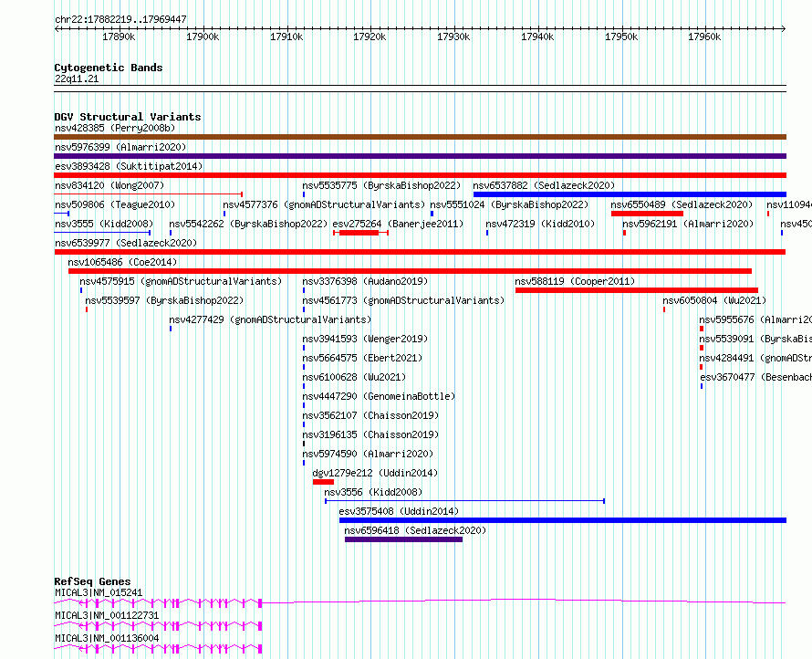Select the red nsv1065486 Coe2014 bar
Viewport: 812px width, 659px height.
point(410,271)
